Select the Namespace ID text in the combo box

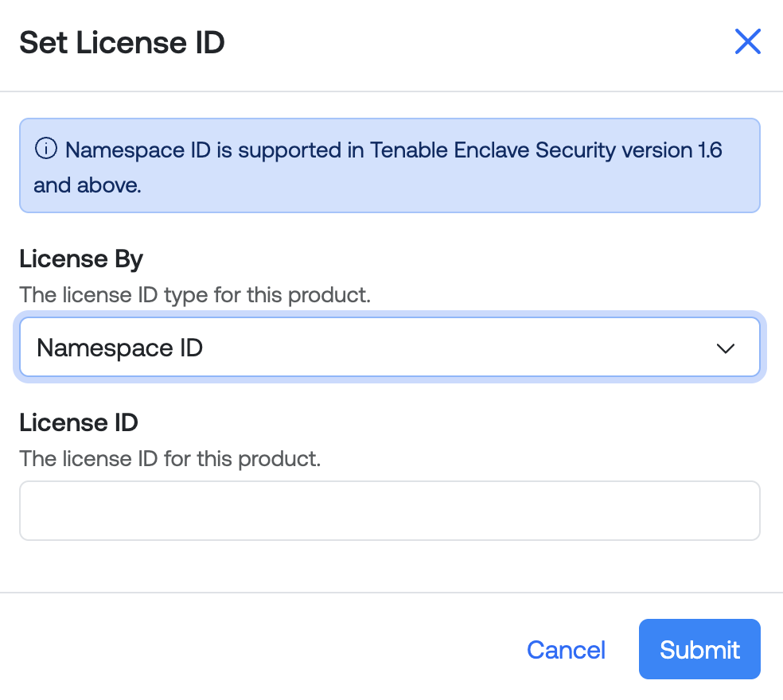click(120, 348)
